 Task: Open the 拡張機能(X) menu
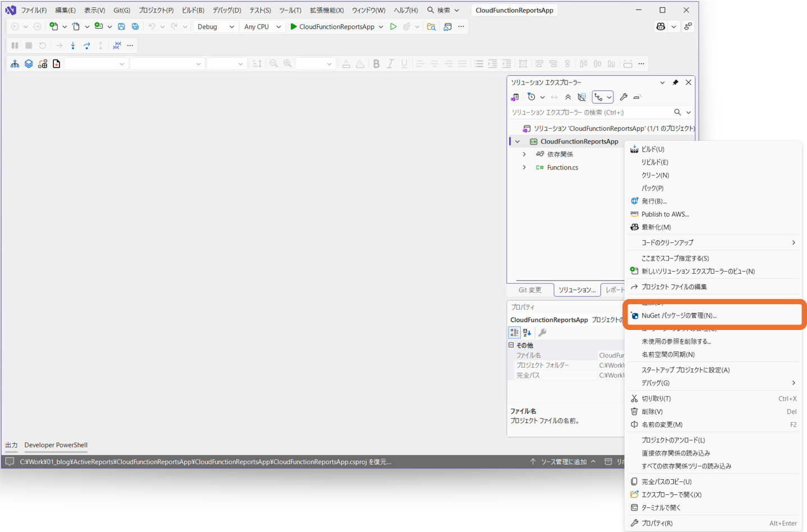[327, 10]
